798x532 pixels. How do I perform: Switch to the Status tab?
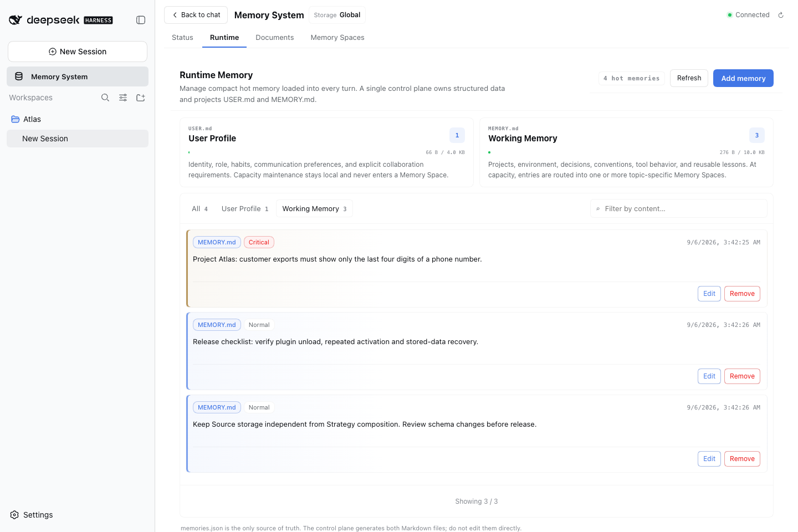182,38
